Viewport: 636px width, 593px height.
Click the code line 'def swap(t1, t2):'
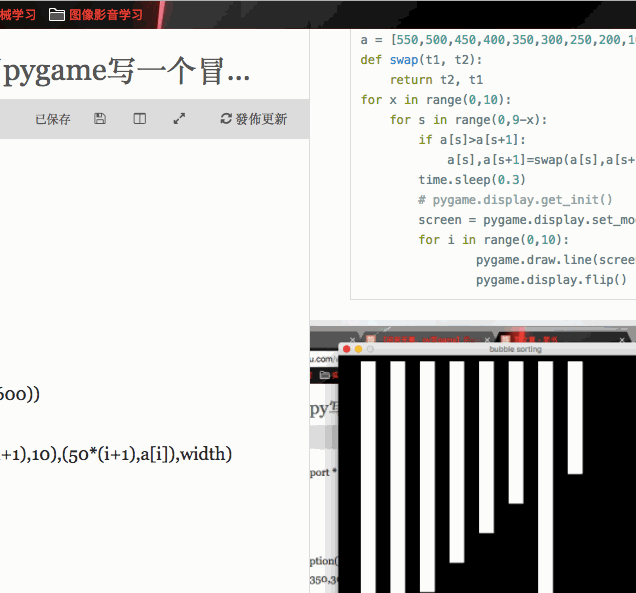click(421, 60)
